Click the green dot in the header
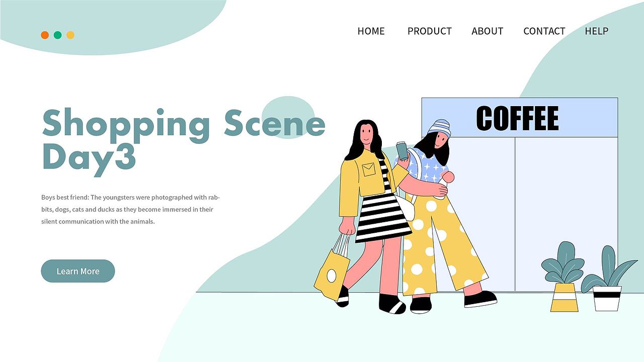 57,35
